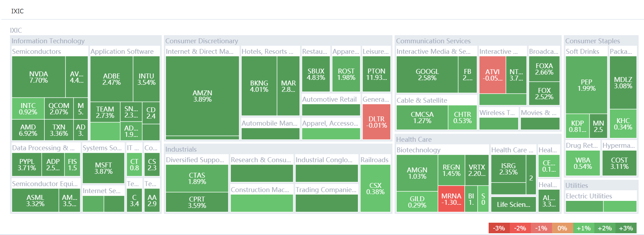Click the COST 3.11% tile

[x=619, y=163]
